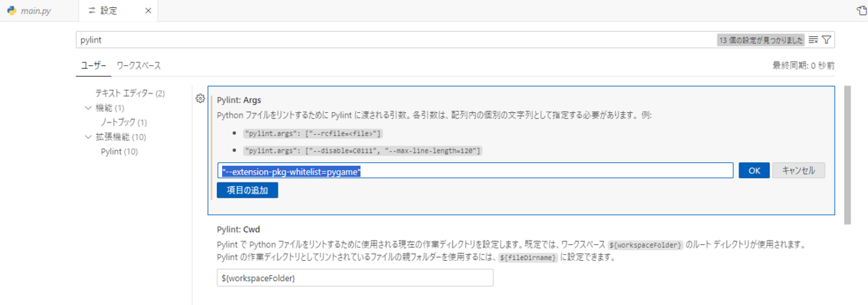
Task: Select ノートブック (1) in settings tree
Action: tap(124, 122)
